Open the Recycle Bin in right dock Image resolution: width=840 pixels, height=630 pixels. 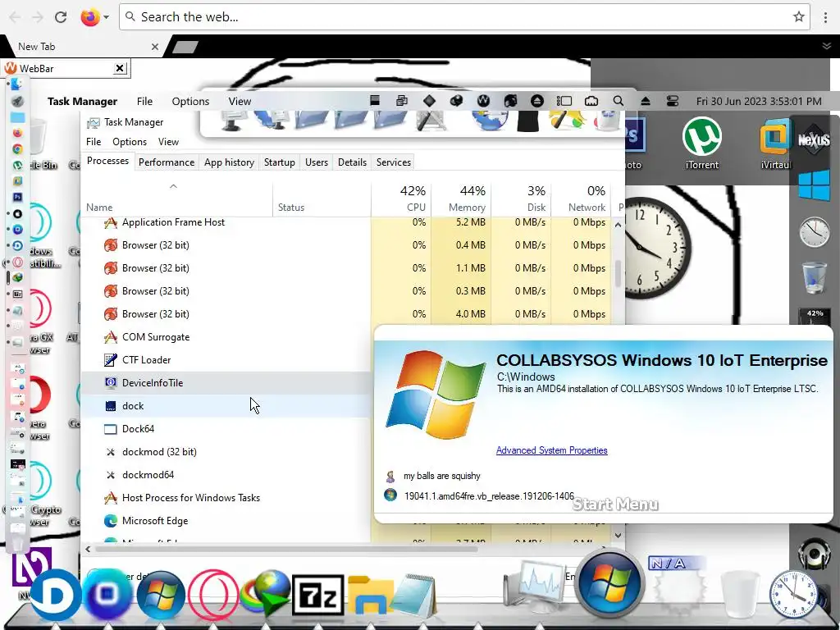(814, 277)
